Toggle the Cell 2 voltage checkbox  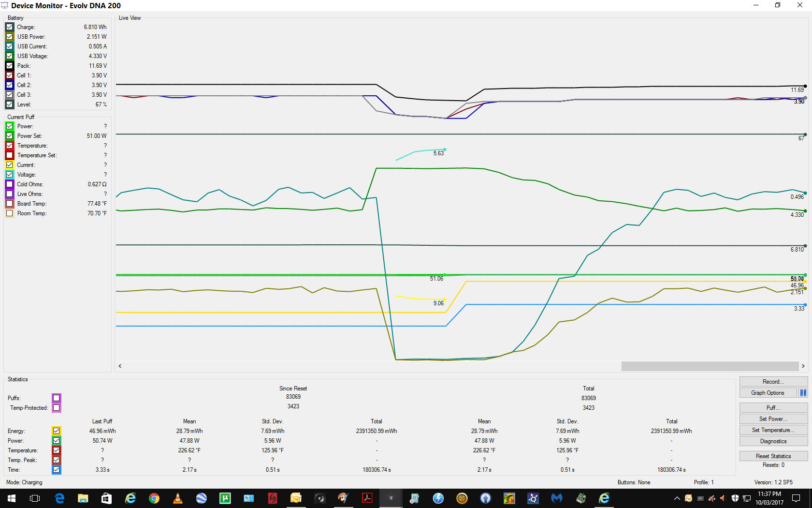[x=10, y=85]
